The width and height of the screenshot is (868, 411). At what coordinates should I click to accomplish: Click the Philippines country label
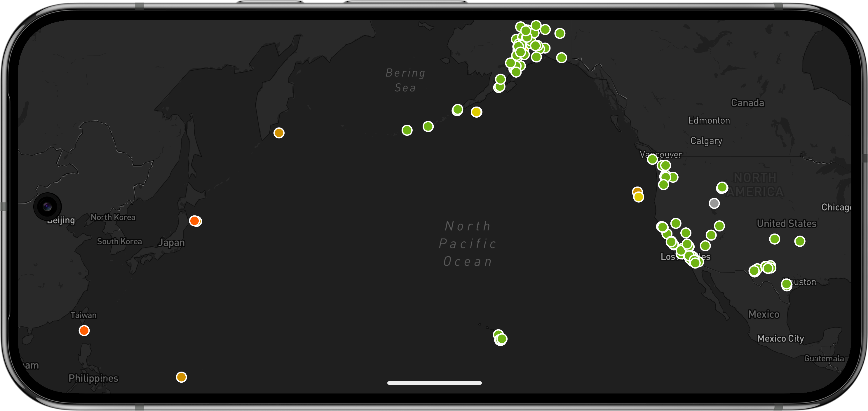[x=93, y=378]
